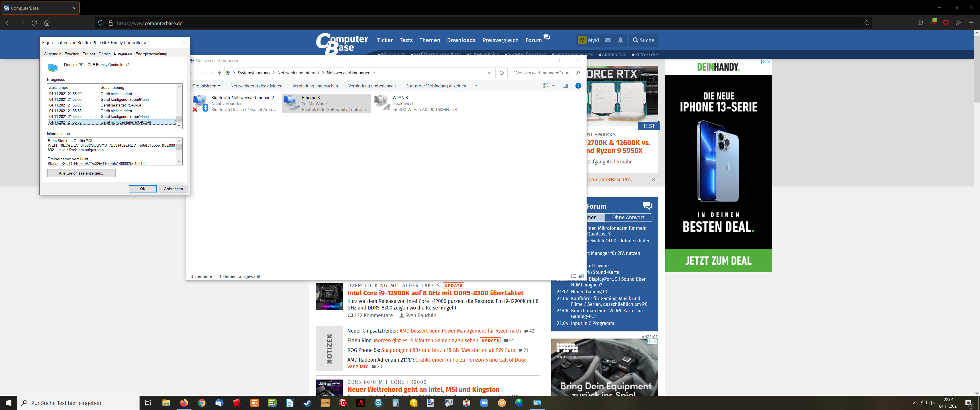Open File Explorer from the taskbar
The width and height of the screenshot is (980, 410).
coord(166,403)
